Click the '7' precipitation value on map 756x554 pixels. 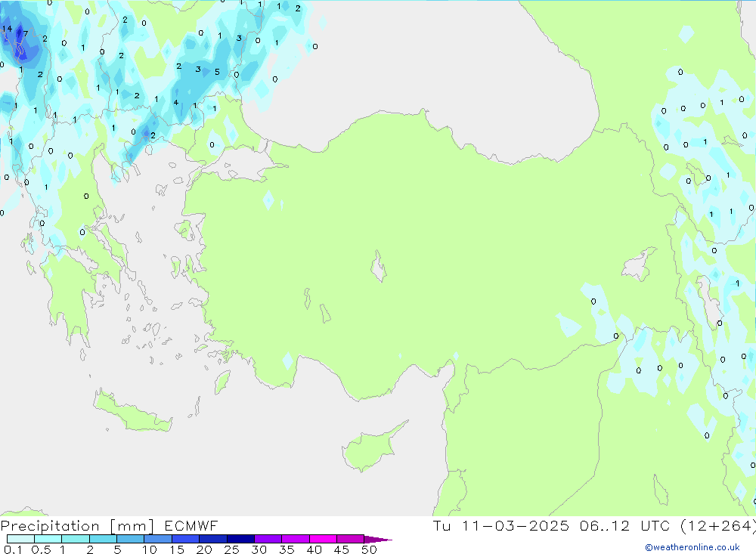26,34
